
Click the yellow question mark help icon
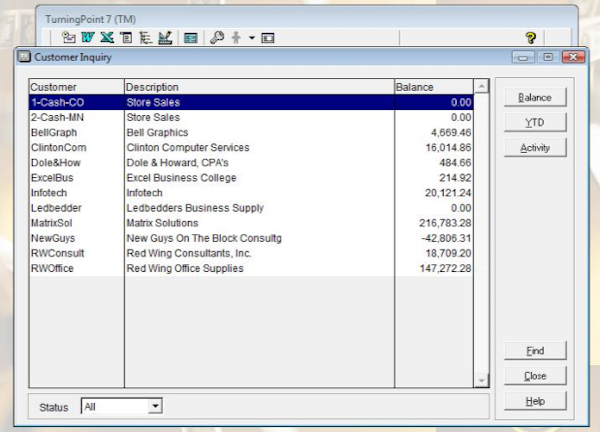coord(531,37)
